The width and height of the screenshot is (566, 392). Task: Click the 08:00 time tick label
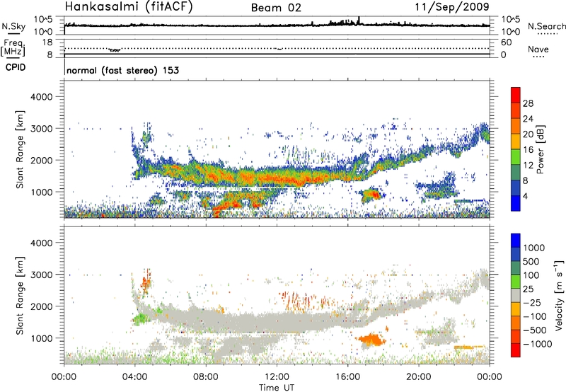[206, 377]
